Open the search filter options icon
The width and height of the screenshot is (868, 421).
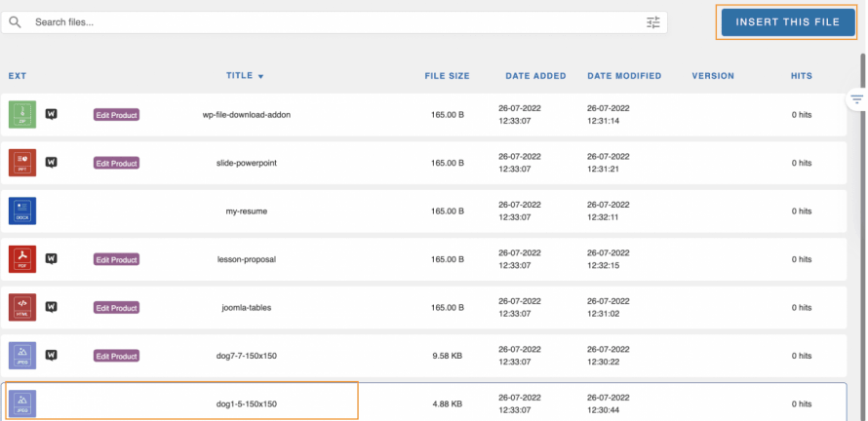point(652,22)
